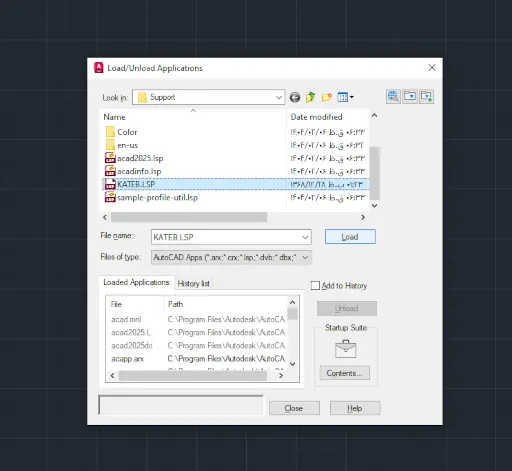This screenshot has height=471, width=512.
Task: Switch to the History list tab
Action: click(193, 284)
